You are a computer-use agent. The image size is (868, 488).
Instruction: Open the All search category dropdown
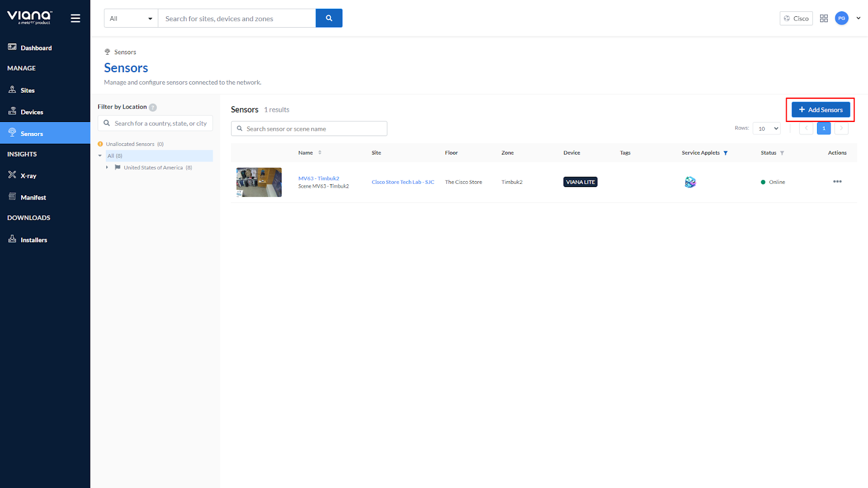point(131,18)
